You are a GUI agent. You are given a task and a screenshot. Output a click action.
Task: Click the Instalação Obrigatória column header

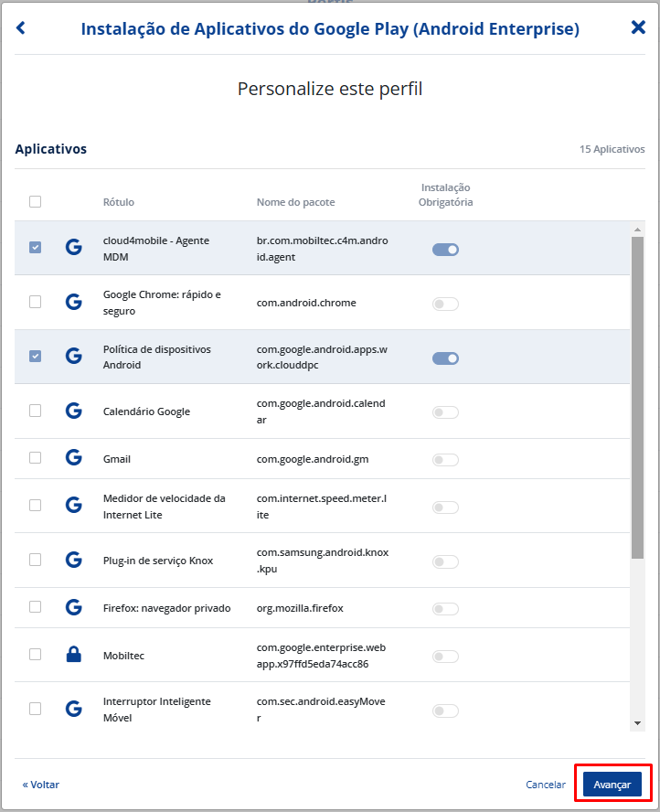446,195
